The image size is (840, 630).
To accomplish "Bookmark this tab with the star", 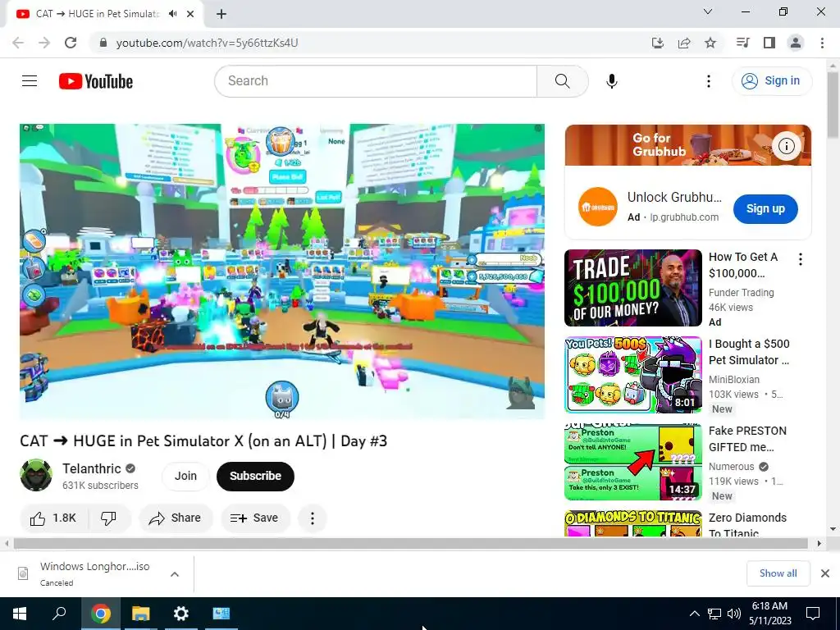I will [710, 43].
